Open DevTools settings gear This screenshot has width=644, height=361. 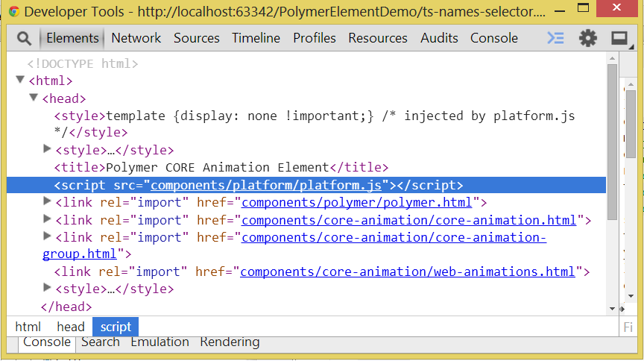[x=588, y=38]
